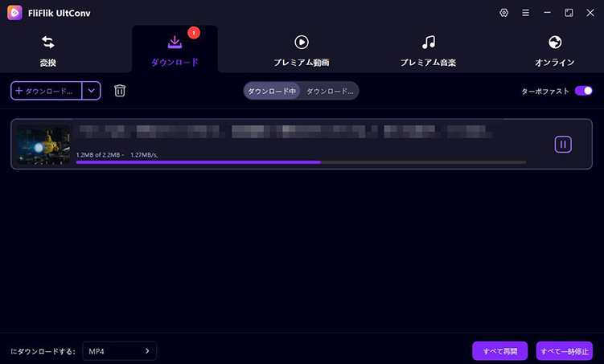The width and height of the screenshot is (604, 364).
Task: Click the 変換 convert arrows icon
Action: point(47,43)
